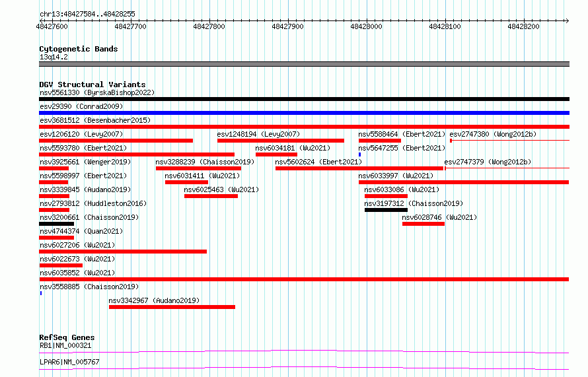Select nsv3342967 (Audano2019) variant label
This screenshot has width=588, height=377.
[x=154, y=300]
